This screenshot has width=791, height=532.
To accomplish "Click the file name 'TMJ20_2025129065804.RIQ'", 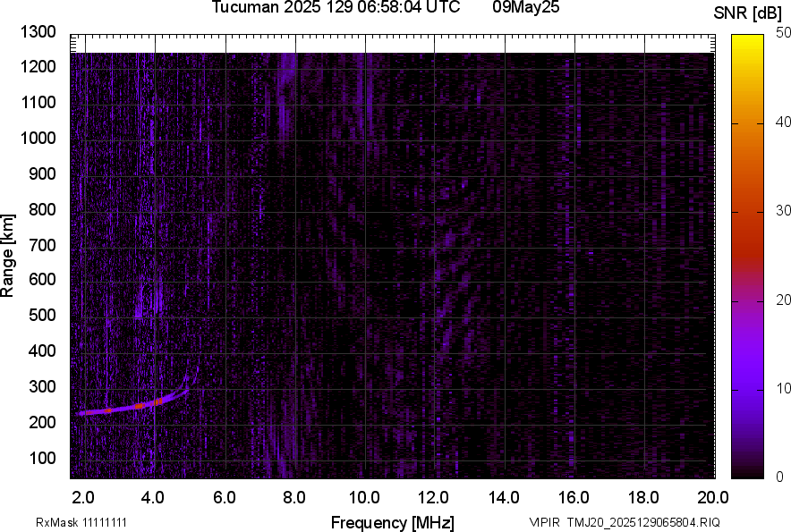I will tap(643, 522).
